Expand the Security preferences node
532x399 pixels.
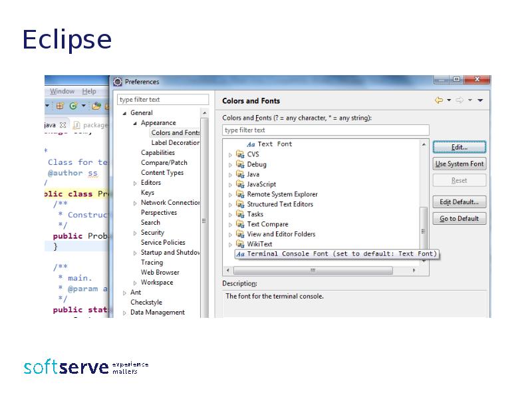tap(135, 233)
